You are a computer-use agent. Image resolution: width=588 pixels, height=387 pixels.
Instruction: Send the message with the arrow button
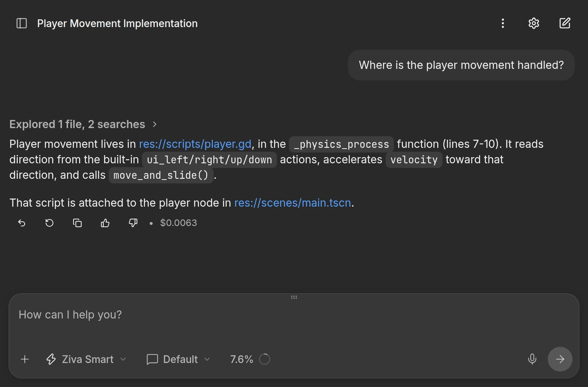(x=560, y=359)
